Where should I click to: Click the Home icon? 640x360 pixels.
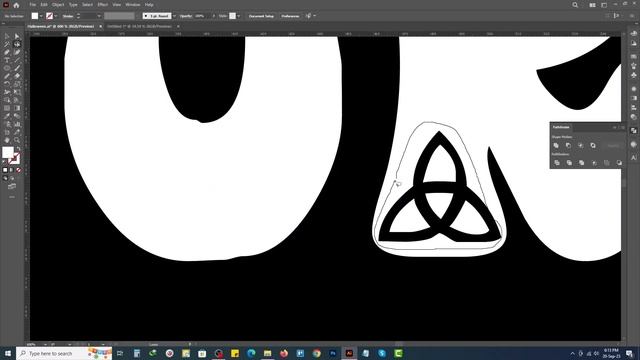point(16,5)
